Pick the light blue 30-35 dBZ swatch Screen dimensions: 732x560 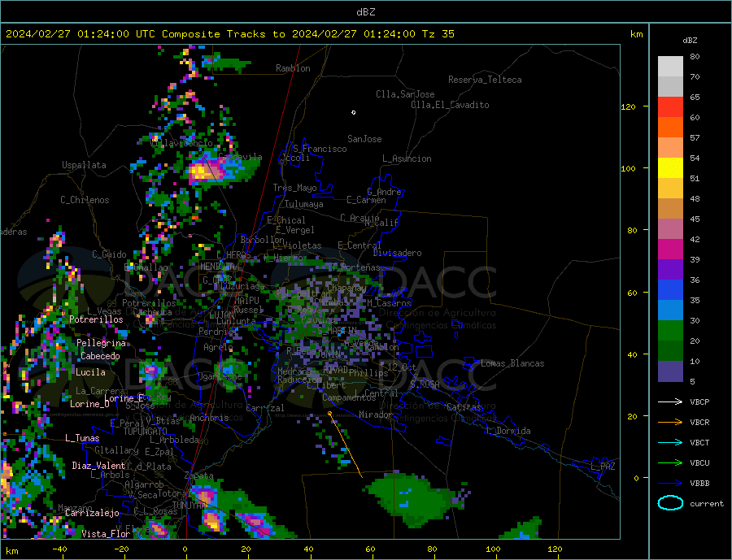pos(670,310)
